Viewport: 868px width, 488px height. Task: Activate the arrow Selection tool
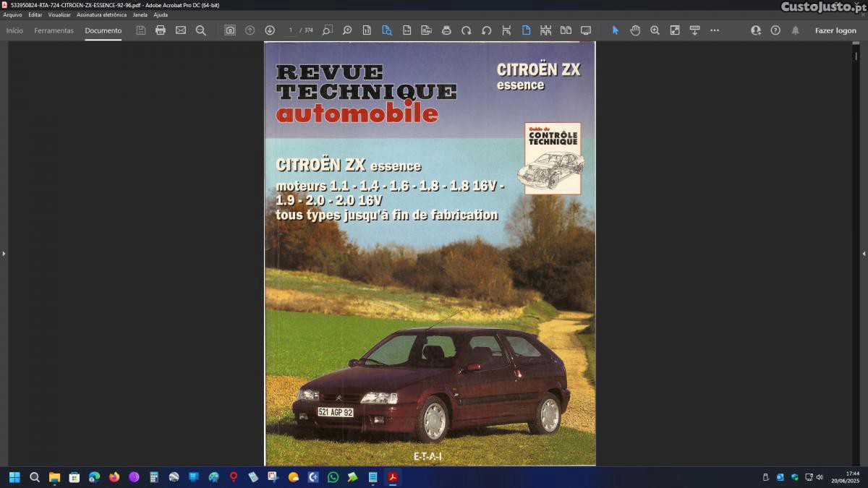(x=616, y=30)
